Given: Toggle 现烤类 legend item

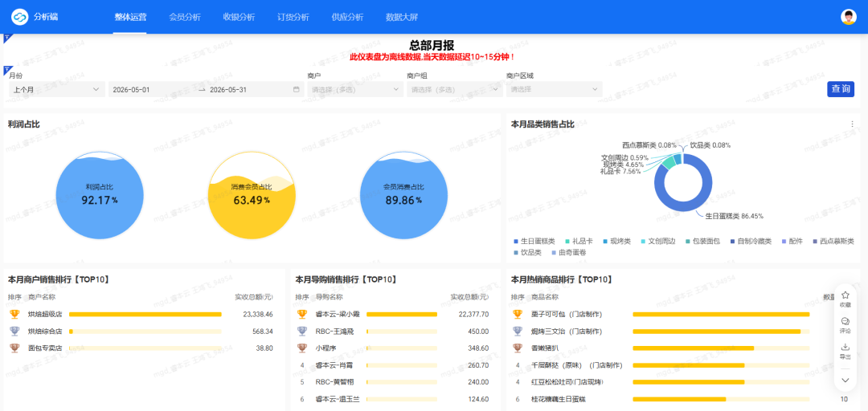Looking at the screenshot, I should pos(616,241).
